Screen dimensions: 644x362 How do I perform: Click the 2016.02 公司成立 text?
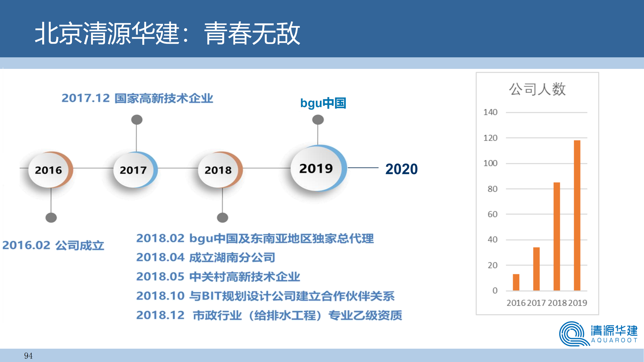(x=53, y=245)
